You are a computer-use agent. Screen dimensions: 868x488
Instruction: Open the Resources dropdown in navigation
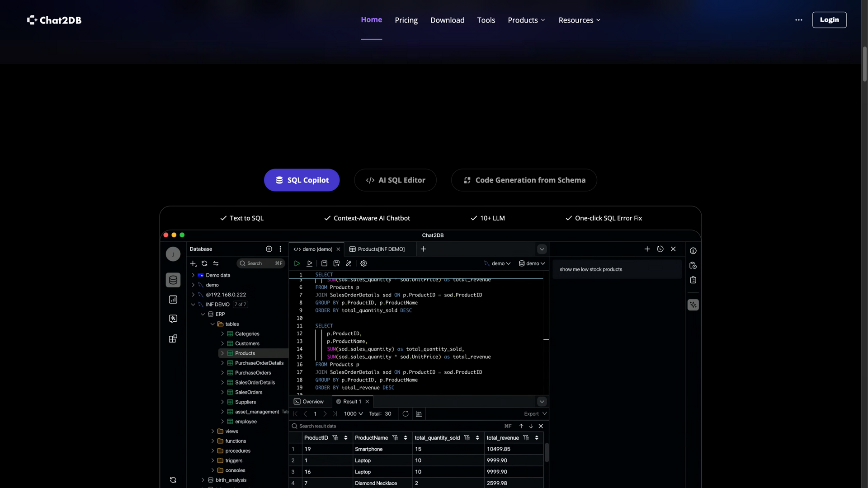point(580,20)
